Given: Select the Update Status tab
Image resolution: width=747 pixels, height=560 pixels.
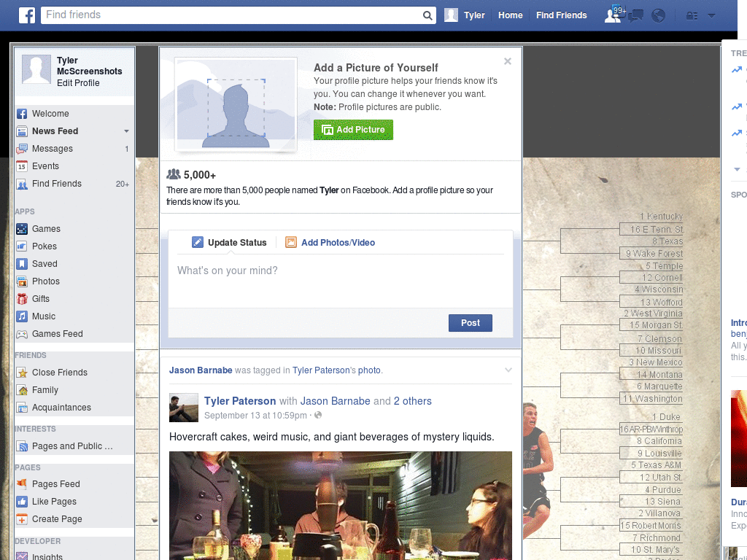Looking at the screenshot, I should (x=229, y=242).
